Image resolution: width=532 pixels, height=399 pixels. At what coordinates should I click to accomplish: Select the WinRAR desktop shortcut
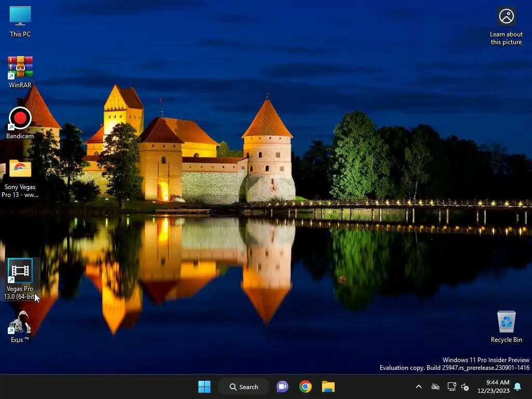click(20, 72)
